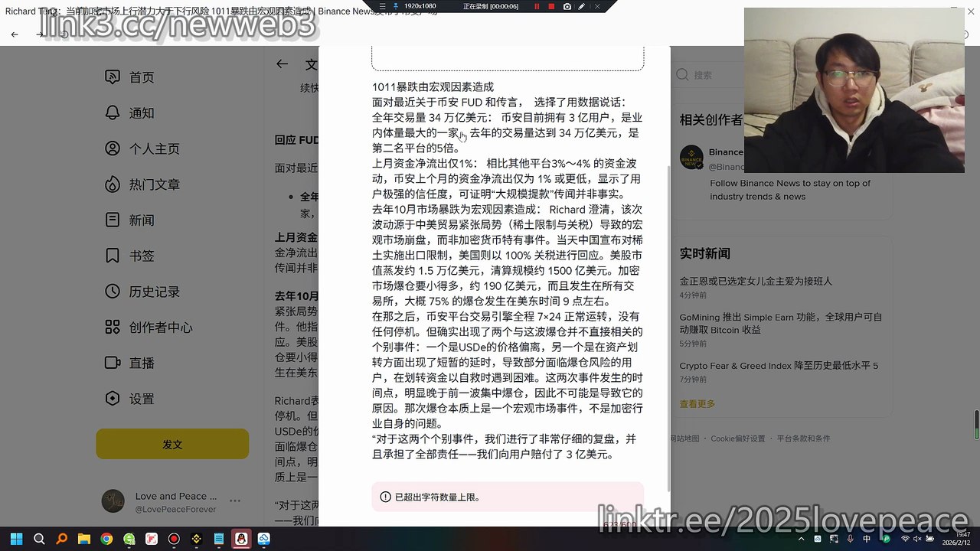Open the recorder hamburger menu

(382, 6)
